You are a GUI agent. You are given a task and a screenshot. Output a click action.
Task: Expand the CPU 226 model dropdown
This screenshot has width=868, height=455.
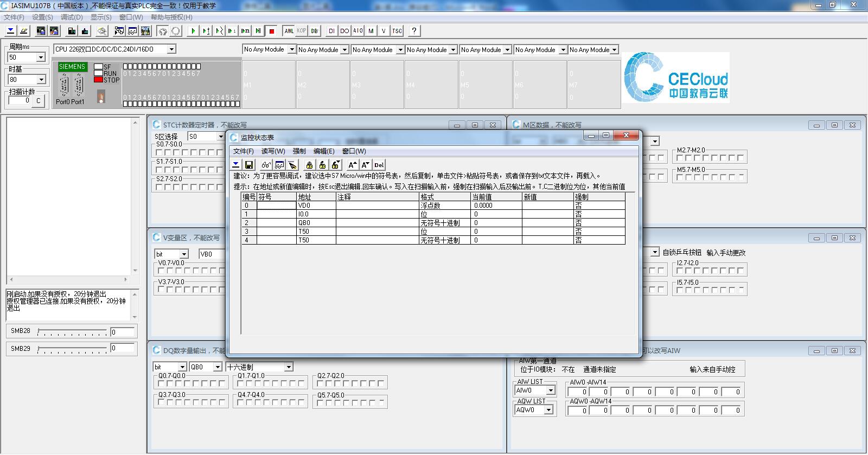(171, 49)
